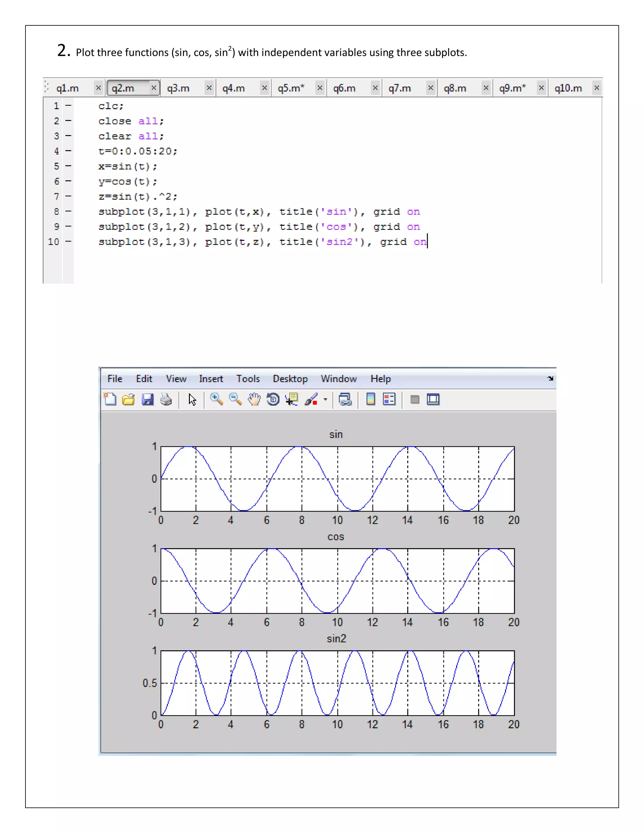Screen dimensions: 644x833
Task: Click code line 'clc;'
Action: coord(111,106)
